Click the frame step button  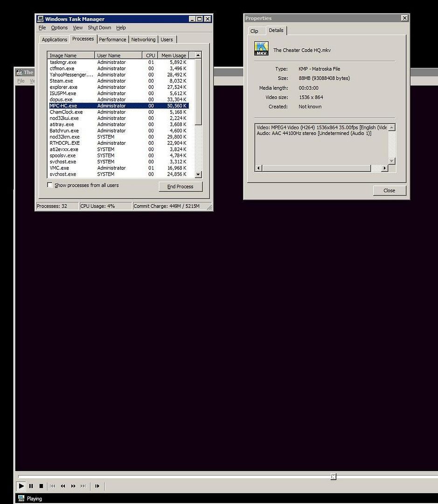coord(97,486)
